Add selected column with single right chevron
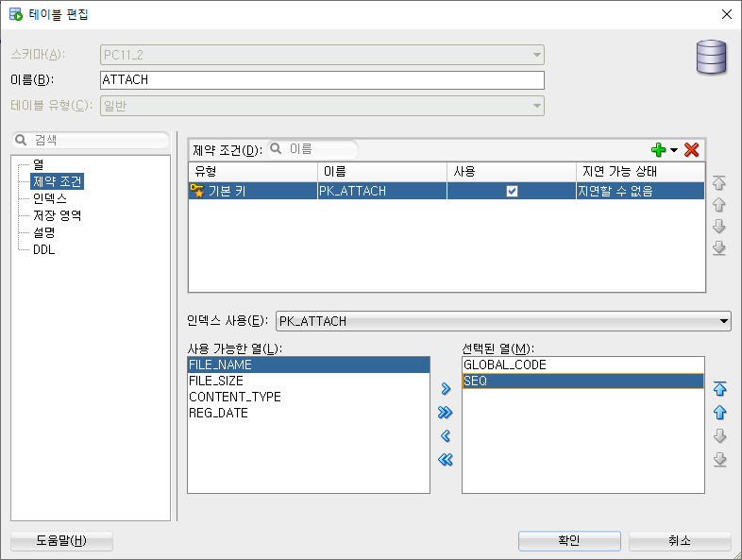Screen dimensions: 742x560 [x=446, y=389]
